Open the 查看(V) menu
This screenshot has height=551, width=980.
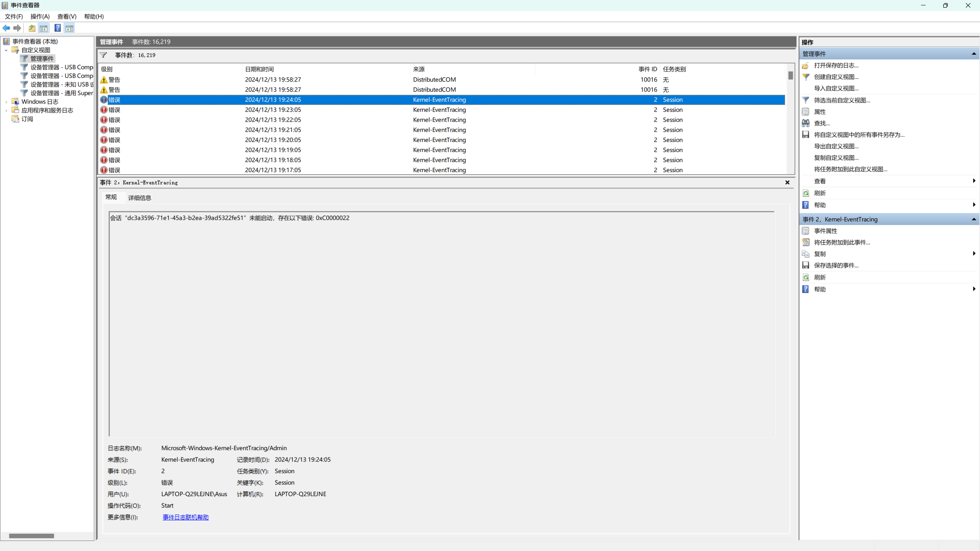67,16
